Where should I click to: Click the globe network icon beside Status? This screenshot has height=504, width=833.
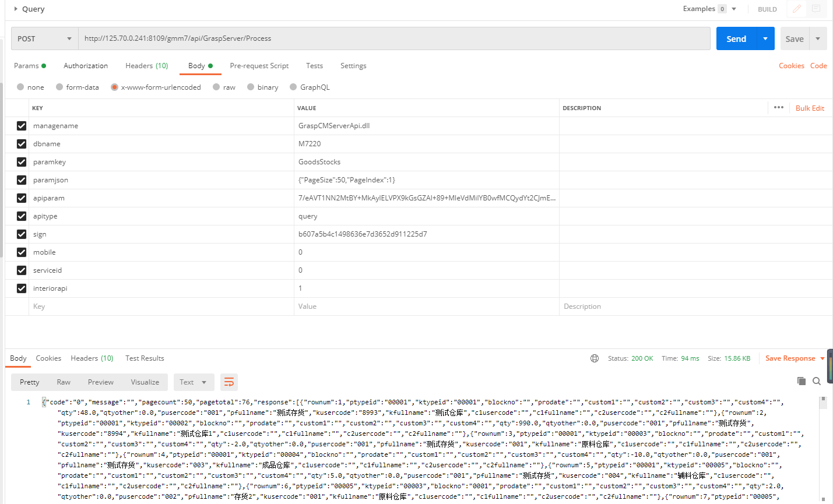[x=595, y=358]
